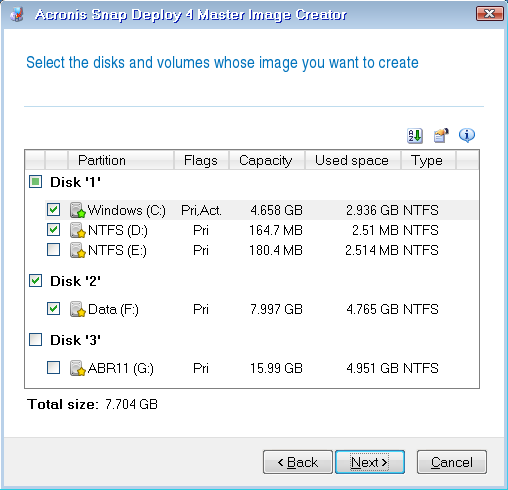Open the columns properties toolbar icon
Viewport: 508px width, 490px height.
point(441,136)
